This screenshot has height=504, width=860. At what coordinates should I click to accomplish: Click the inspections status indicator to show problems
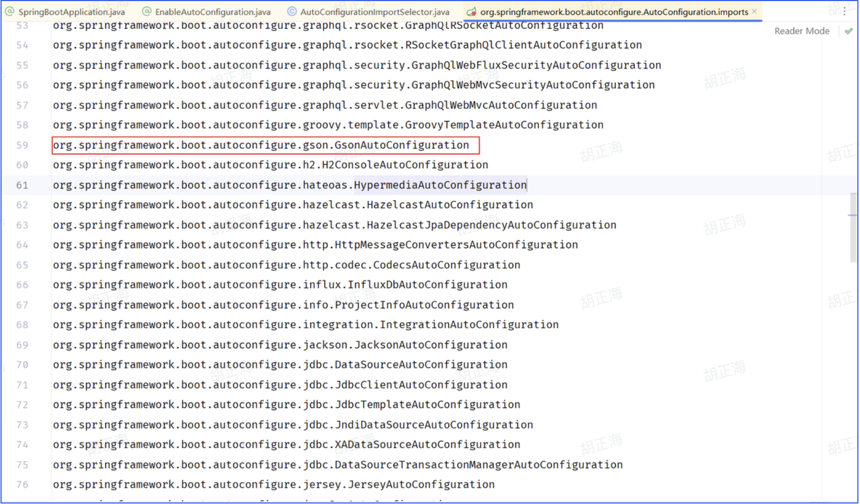[x=848, y=30]
